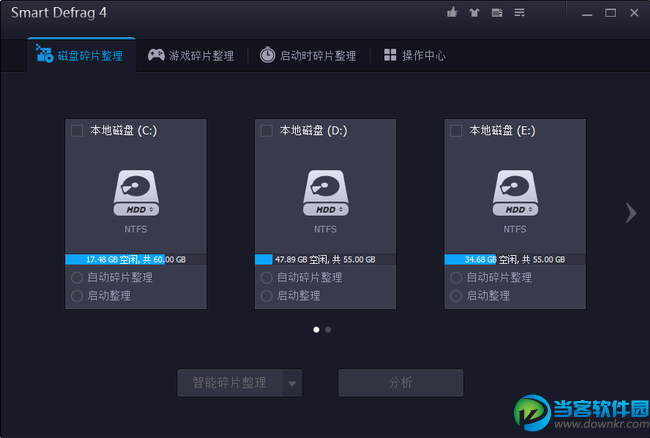The height and width of the screenshot is (438, 650).
Task: Click NTFS label under C: drive
Action: [136, 229]
